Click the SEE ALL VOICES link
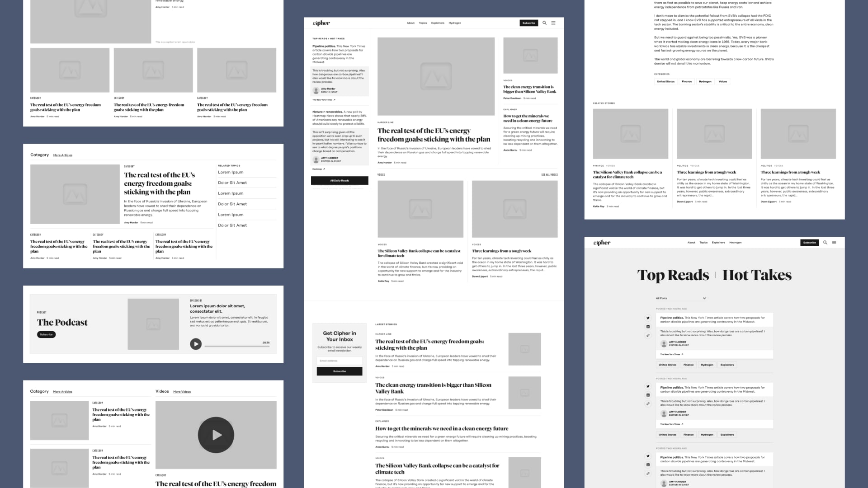868x488 pixels. (548, 174)
